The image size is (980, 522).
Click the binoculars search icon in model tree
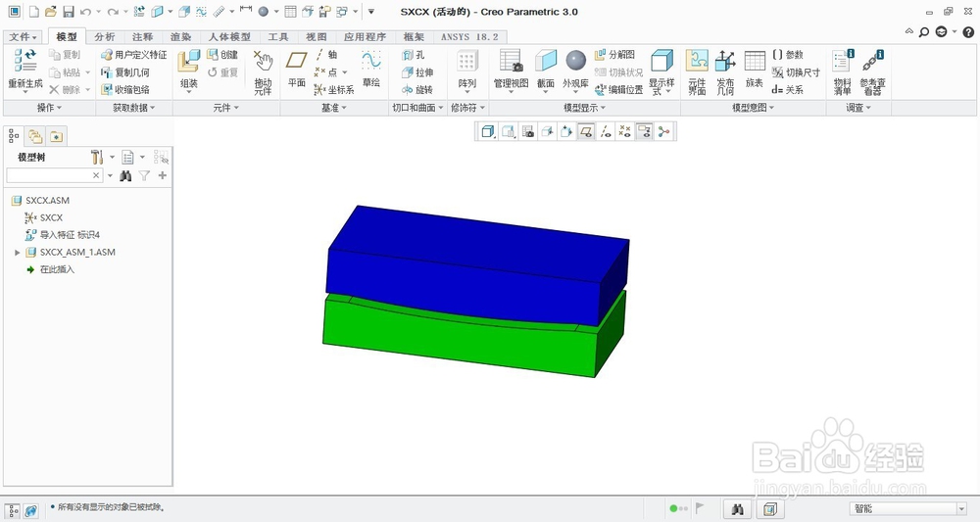point(125,176)
